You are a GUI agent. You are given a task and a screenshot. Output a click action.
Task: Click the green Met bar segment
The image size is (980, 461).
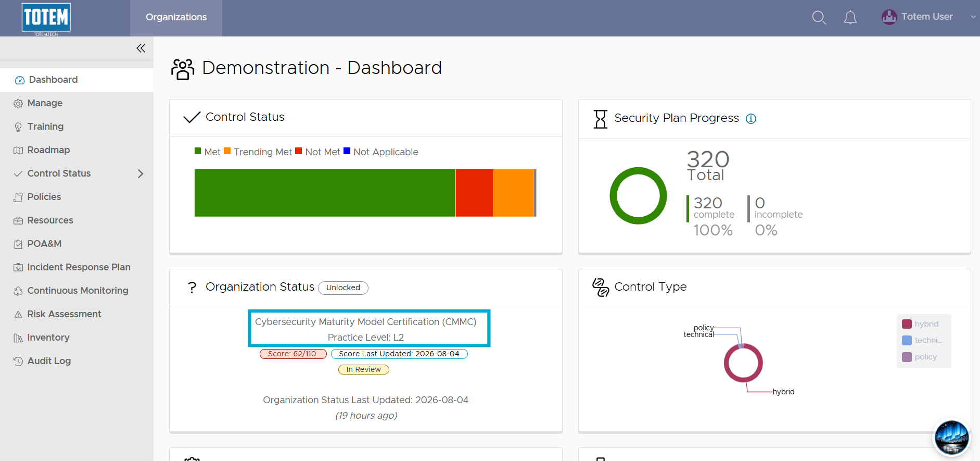tap(325, 193)
